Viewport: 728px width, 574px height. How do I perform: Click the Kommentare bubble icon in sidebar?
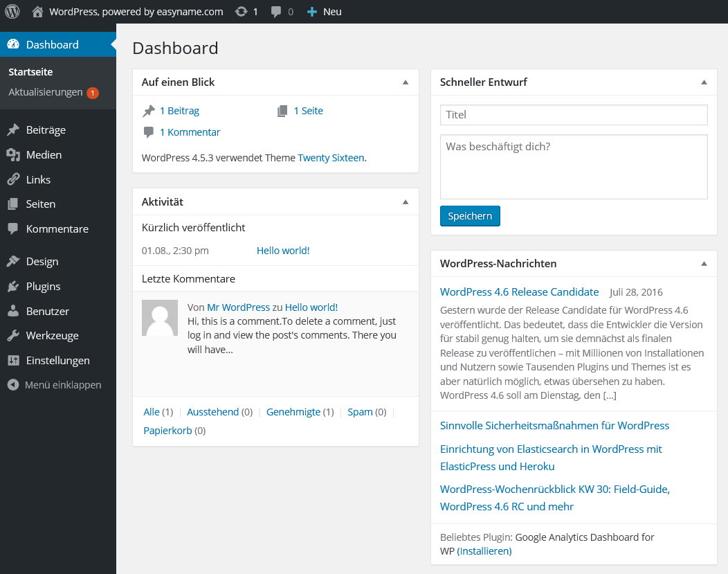pyautogui.click(x=13, y=228)
